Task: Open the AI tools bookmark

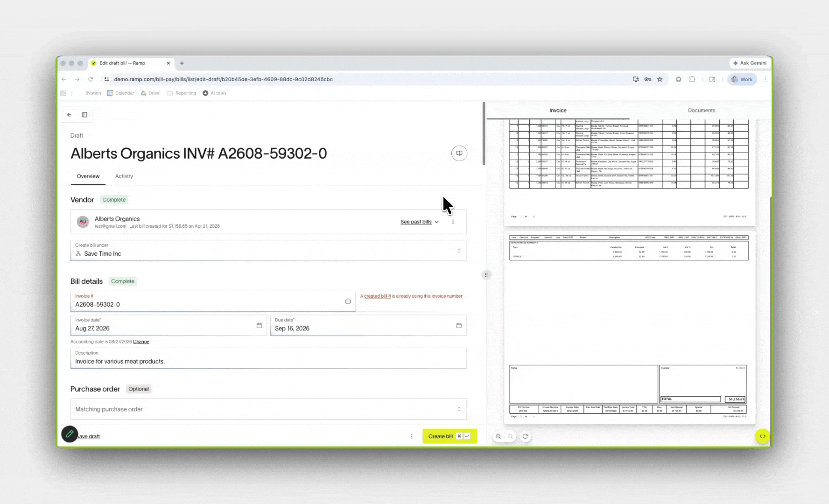Action: coord(214,93)
